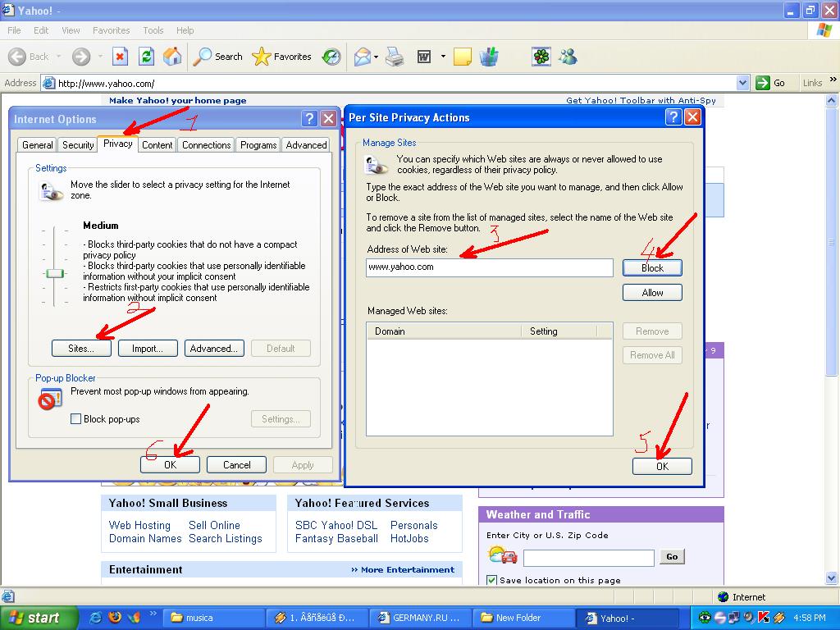Click the Import... button
840x630 pixels.
pyautogui.click(x=148, y=348)
